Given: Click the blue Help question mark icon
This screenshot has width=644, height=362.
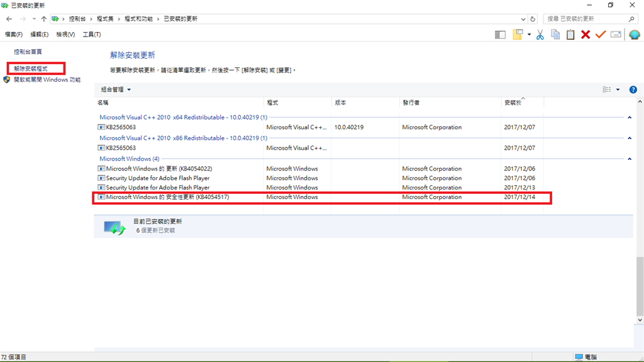Looking at the screenshot, I should click(633, 89).
